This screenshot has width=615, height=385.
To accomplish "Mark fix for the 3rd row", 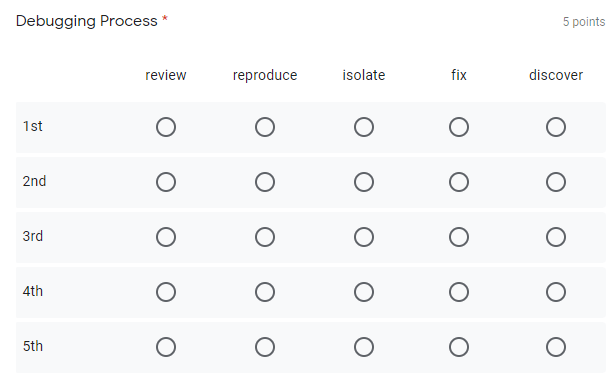I will point(459,237).
